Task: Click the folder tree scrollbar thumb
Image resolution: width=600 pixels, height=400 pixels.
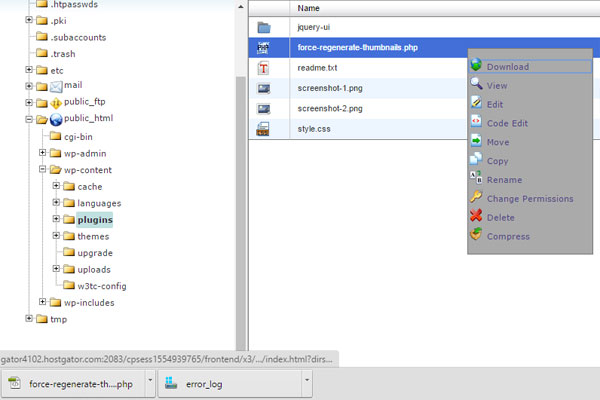Action: [x=241, y=212]
